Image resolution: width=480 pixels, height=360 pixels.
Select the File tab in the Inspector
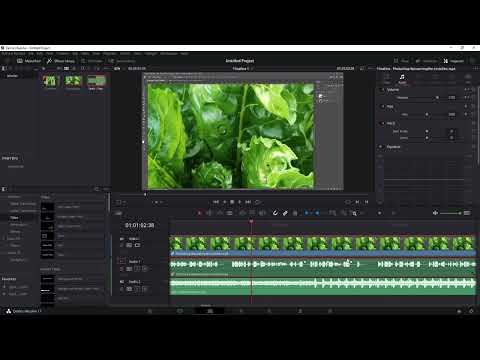[468, 79]
